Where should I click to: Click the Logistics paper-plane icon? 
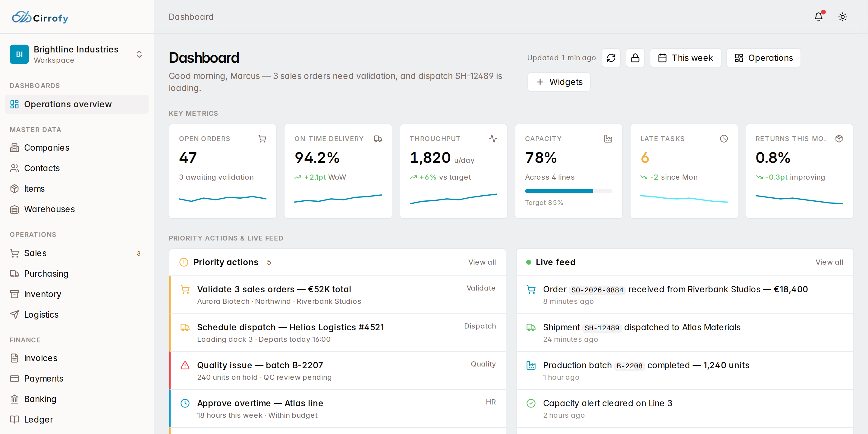tap(14, 314)
